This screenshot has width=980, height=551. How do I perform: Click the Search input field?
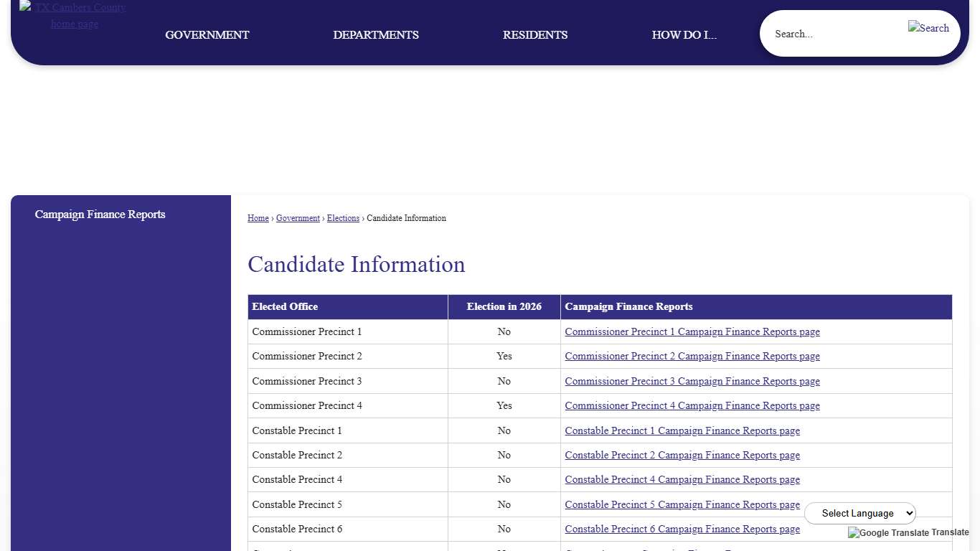tap(825, 33)
